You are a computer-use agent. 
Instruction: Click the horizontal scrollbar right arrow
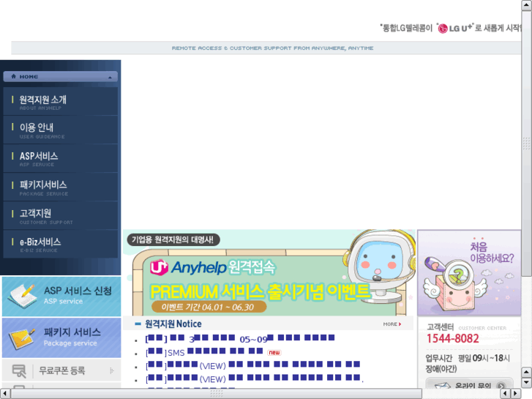(515, 394)
